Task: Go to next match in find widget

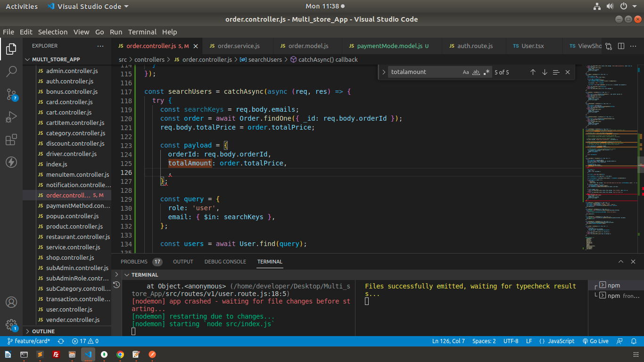Action: coord(545,72)
